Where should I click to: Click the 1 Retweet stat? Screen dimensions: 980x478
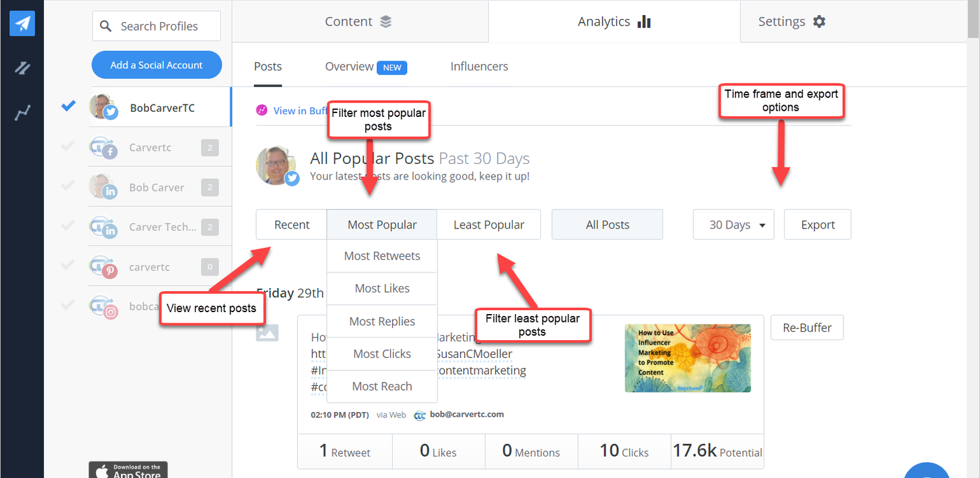point(345,451)
